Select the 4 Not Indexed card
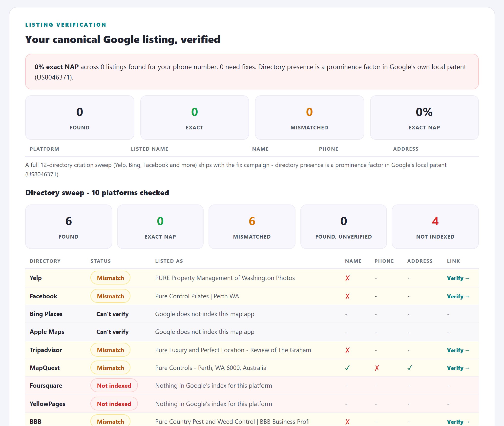Image resolution: width=504 pixels, height=426 pixels. point(435,227)
